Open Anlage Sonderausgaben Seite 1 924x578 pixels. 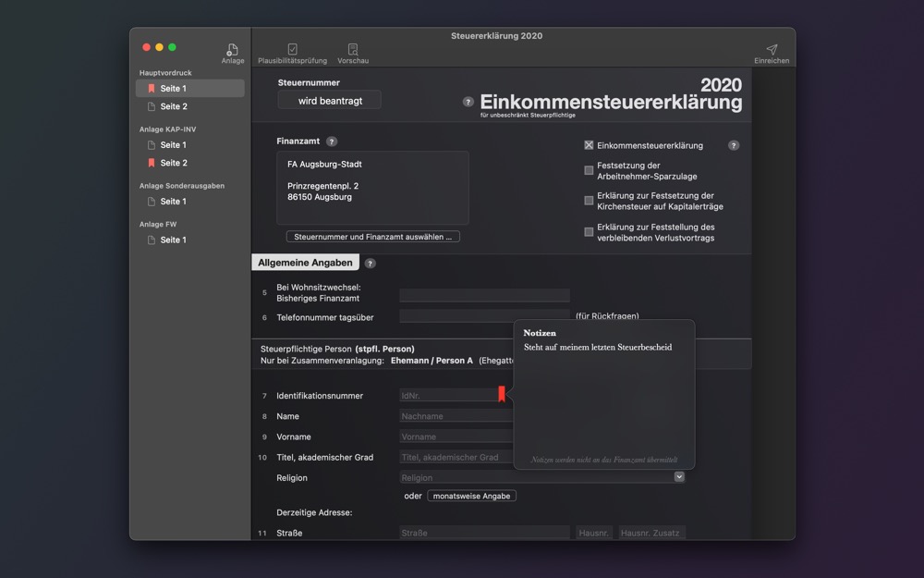point(189,202)
